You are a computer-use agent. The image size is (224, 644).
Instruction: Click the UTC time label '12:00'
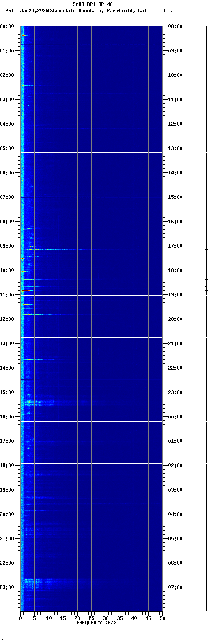coord(175,124)
